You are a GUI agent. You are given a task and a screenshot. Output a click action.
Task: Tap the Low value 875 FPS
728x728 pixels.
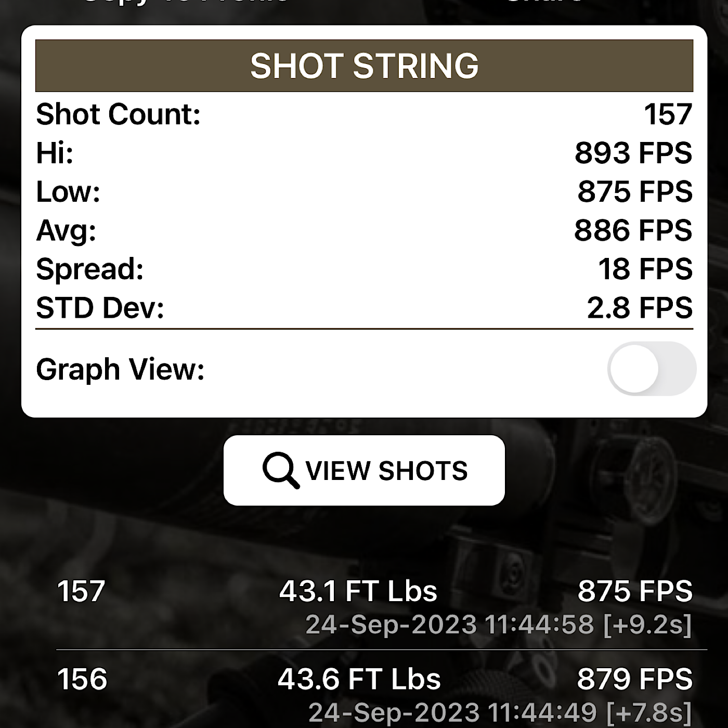click(x=635, y=191)
